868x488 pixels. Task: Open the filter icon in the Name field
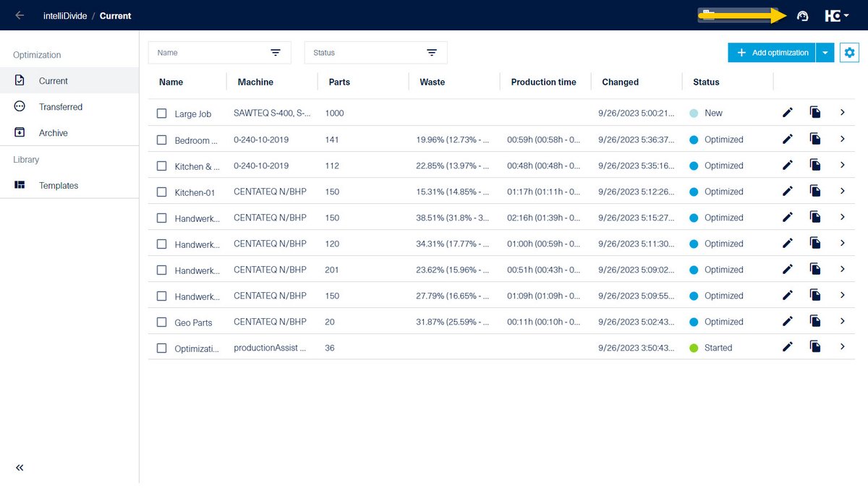276,52
